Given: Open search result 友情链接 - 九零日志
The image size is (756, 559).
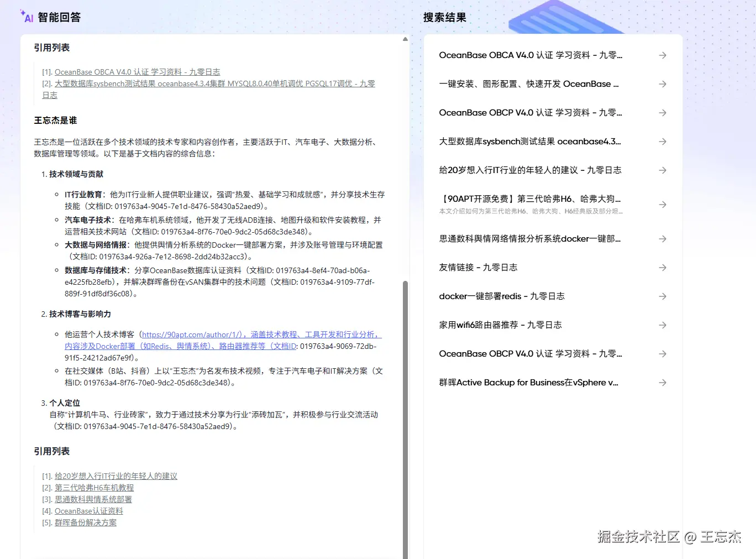Looking at the screenshot, I should click(478, 268).
